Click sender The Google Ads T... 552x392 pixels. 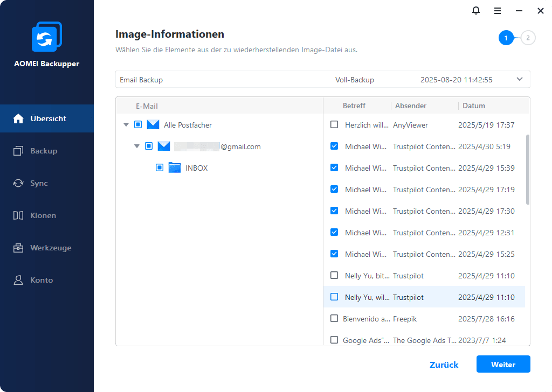(x=425, y=340)
